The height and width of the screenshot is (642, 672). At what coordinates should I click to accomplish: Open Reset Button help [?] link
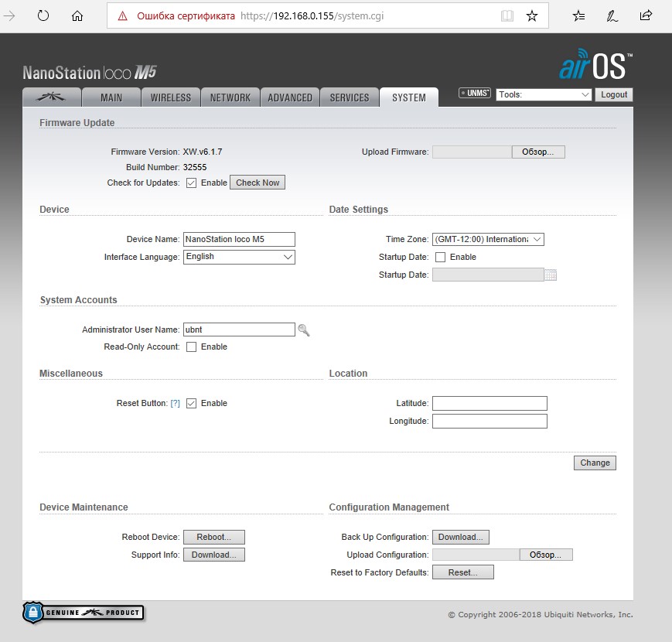[x=175, y=403]
